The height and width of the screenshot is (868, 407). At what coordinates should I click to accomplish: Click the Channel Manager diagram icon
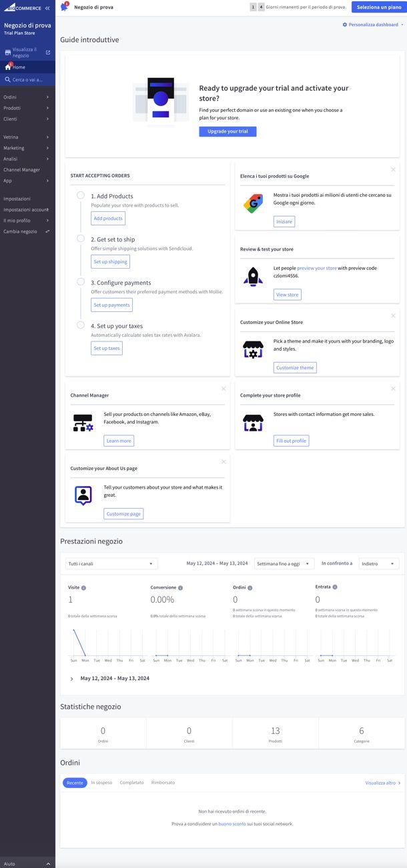point(83,423)
